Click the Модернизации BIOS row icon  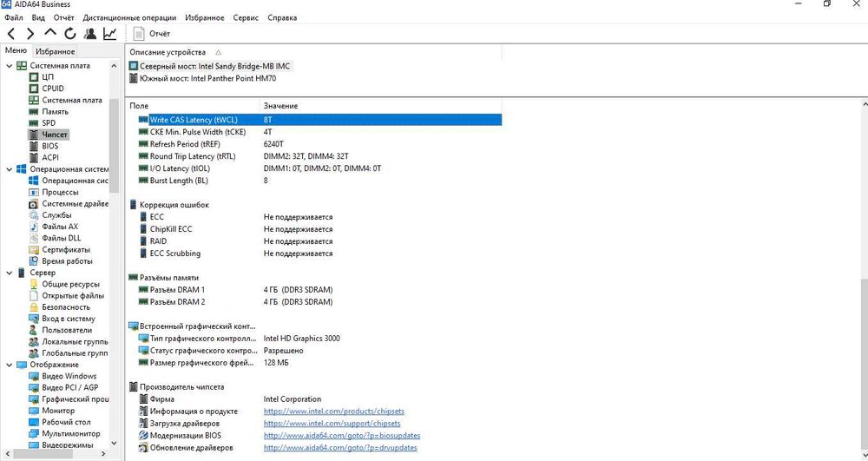click(143, 436)
